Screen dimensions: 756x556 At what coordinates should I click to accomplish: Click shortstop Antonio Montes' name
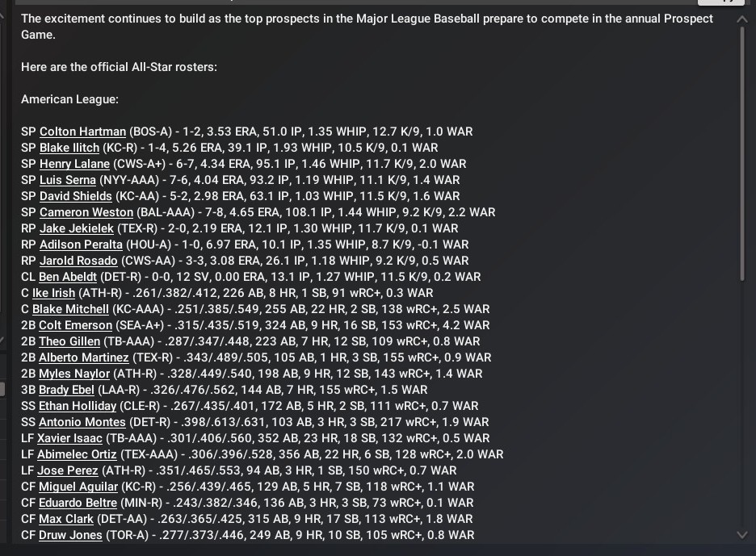[82, 422]
